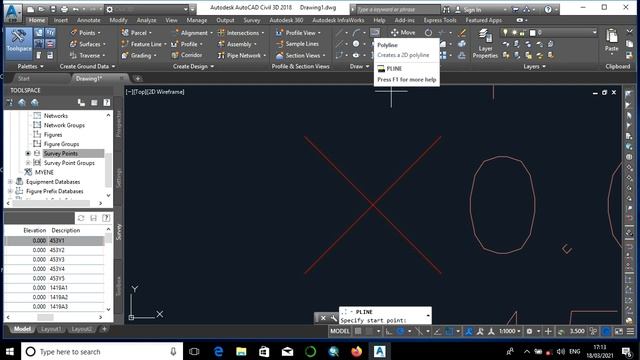640x360 pixels.
Task: Toggle MODEL space button in status bar
Action: (x=340, y=331)
